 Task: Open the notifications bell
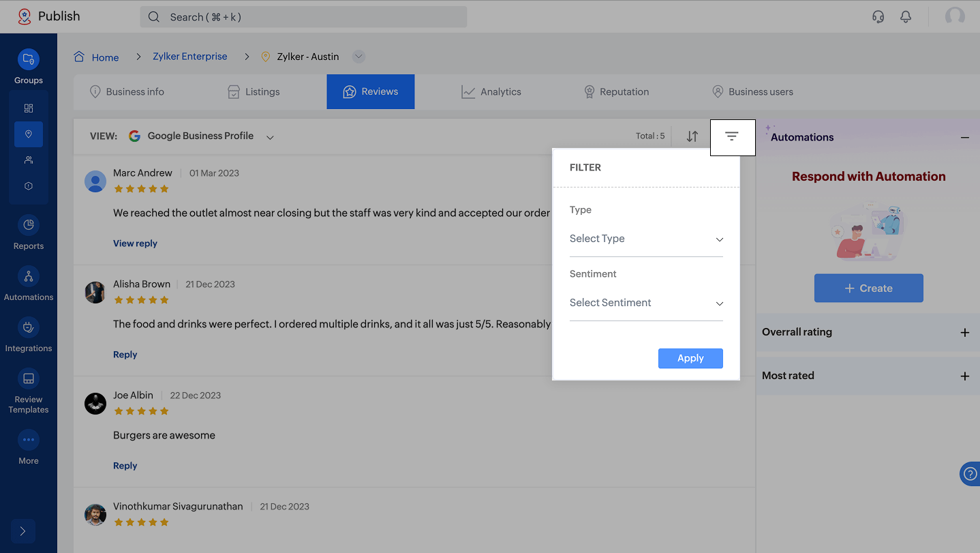(x=906, y=16)
